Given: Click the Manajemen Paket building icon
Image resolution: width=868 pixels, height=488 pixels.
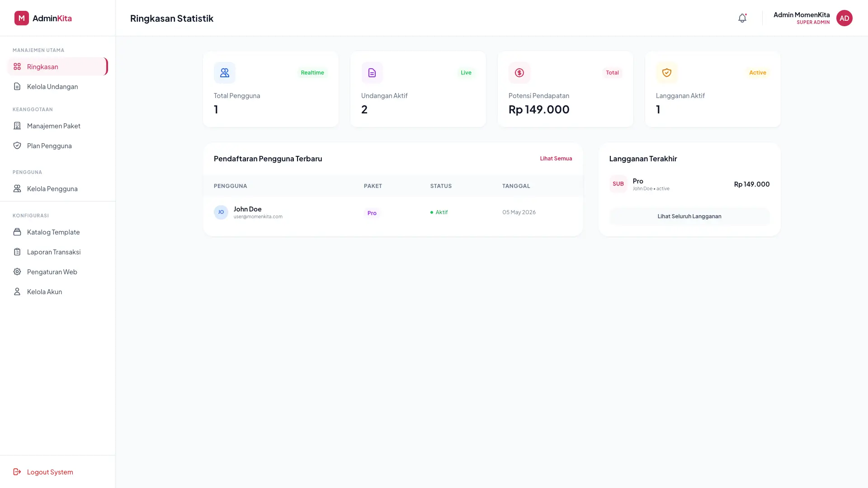Looking at the screenshot, I should [x=17, y=126].
